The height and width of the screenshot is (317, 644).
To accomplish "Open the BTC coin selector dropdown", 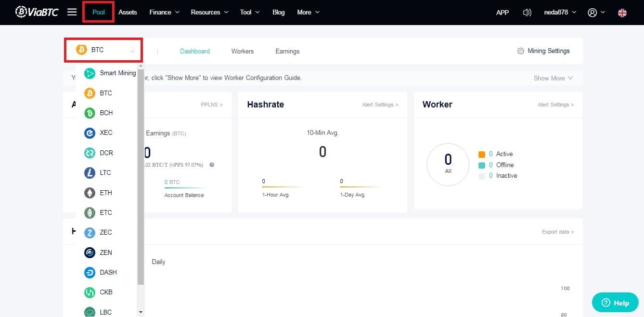I will tap(103, 50).
